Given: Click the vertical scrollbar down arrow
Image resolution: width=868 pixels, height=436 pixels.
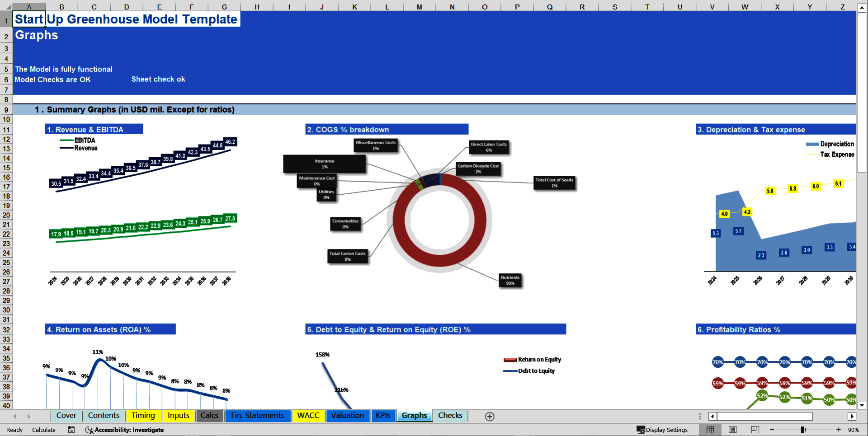Looking at the screenshot, I should (862, 405).
